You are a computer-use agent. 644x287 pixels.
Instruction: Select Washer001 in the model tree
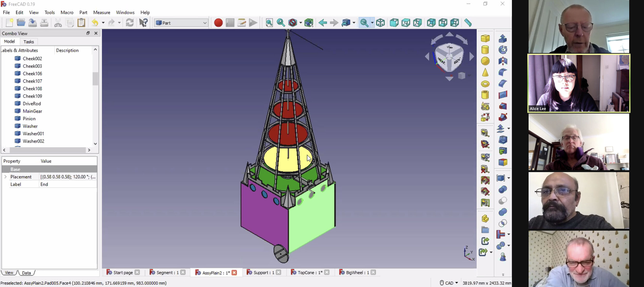click(33, 134)
